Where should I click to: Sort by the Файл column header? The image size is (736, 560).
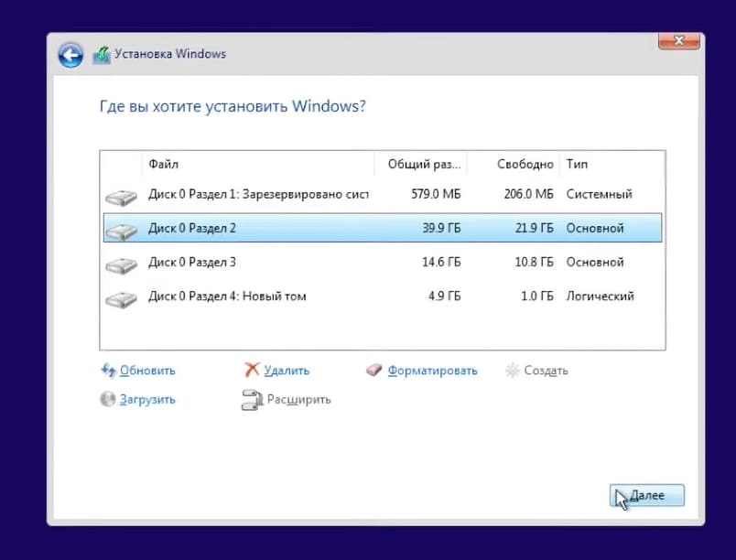(x=258, y=164)
